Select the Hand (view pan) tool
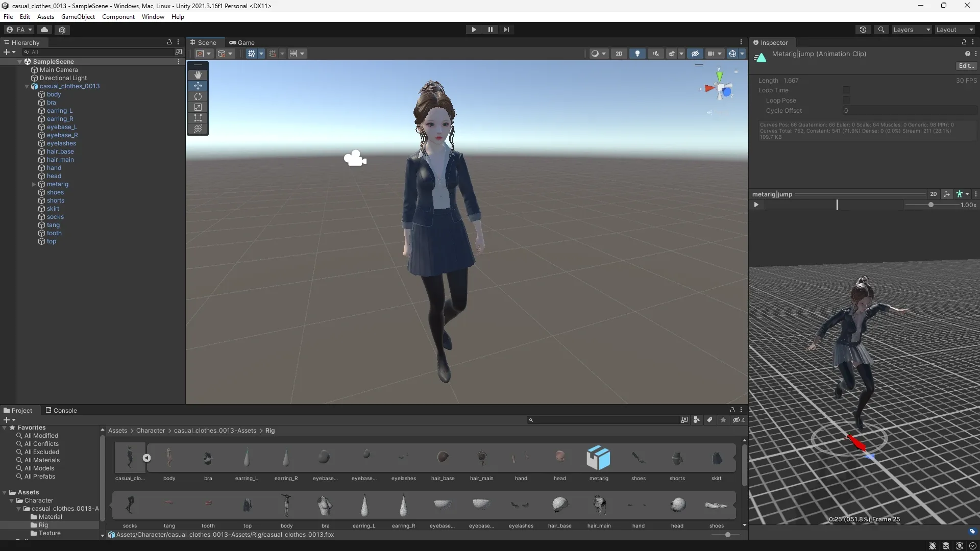The width and height of the screenshot is (980, 551). click(198, 75)
